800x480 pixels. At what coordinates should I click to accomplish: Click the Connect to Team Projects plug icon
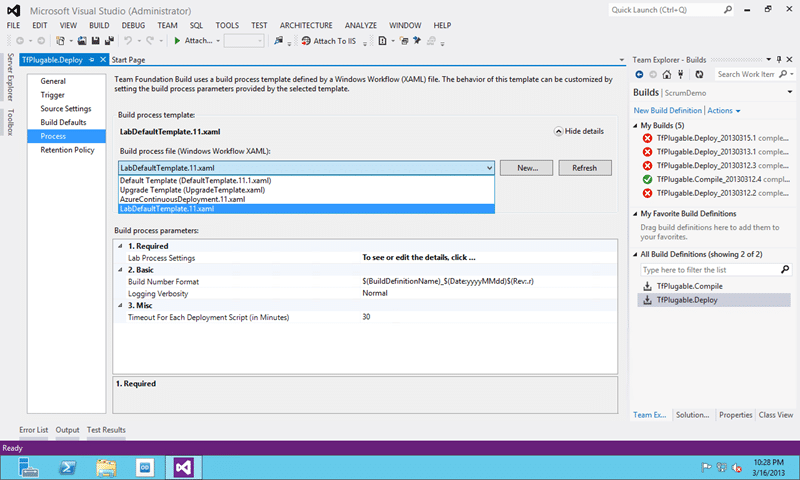680,74
